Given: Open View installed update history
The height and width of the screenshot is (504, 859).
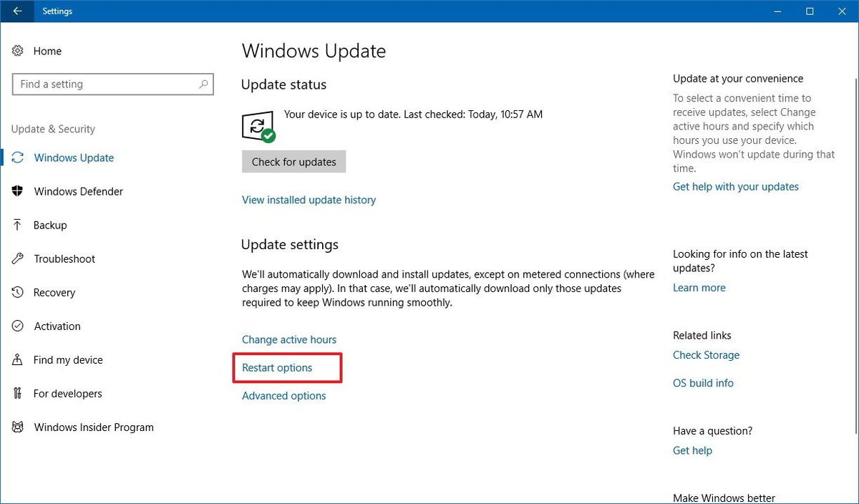Looking at the screenshot, I should pos(309,200).
